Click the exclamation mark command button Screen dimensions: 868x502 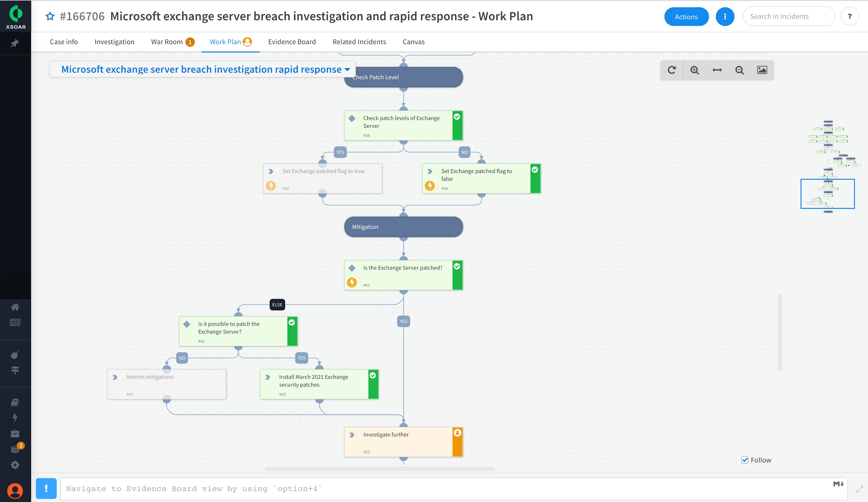tap(46, 488)
